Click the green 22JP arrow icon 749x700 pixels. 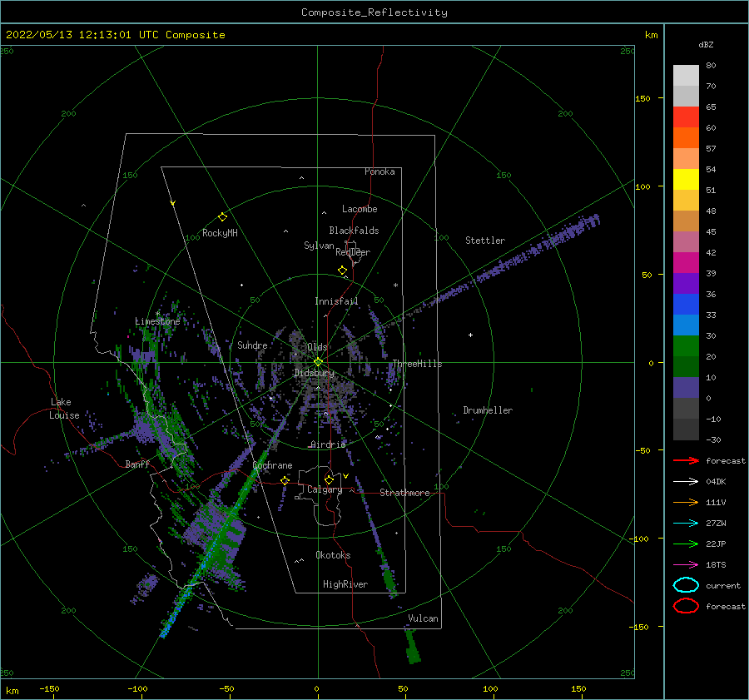click(x=686, y=544)
